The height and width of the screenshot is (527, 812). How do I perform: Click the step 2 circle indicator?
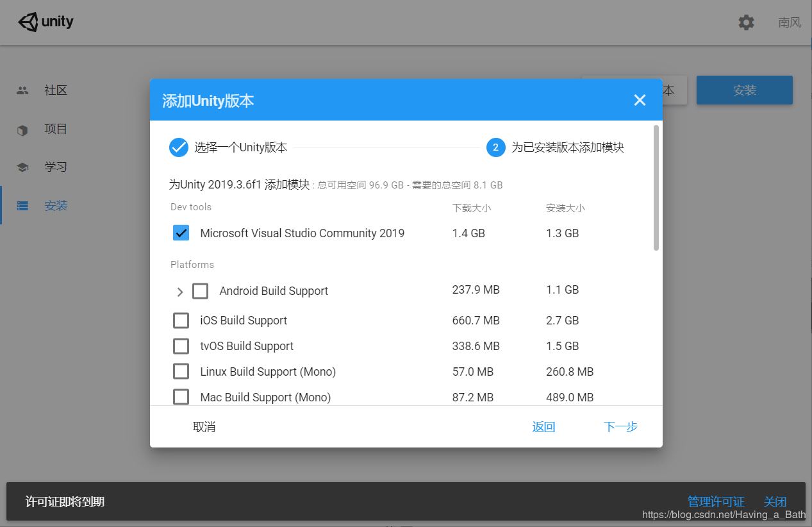495,147
